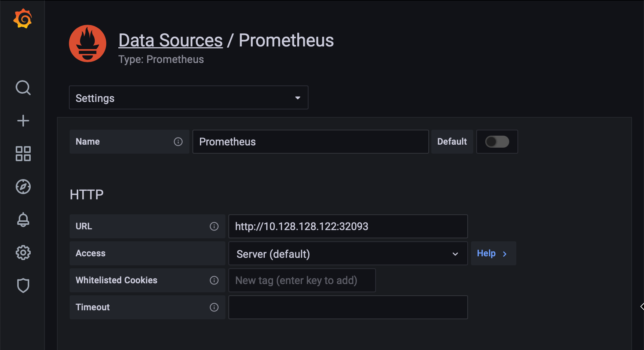
Task: Enable the Default data source toggle
Action: tap(497, 142)
